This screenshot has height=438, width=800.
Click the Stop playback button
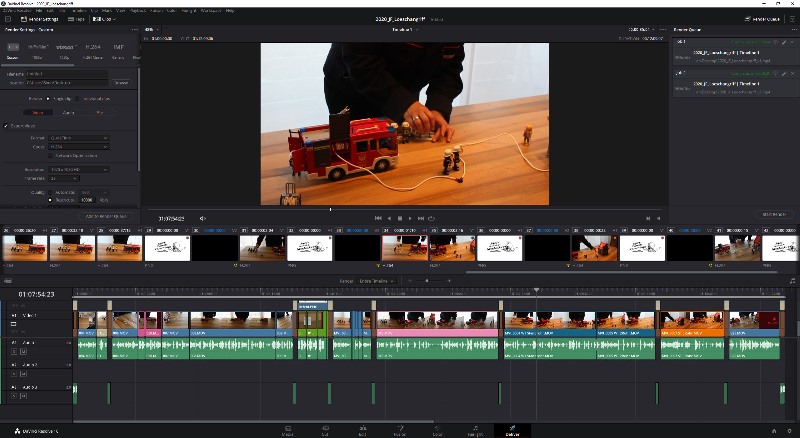tap(400, 218)
